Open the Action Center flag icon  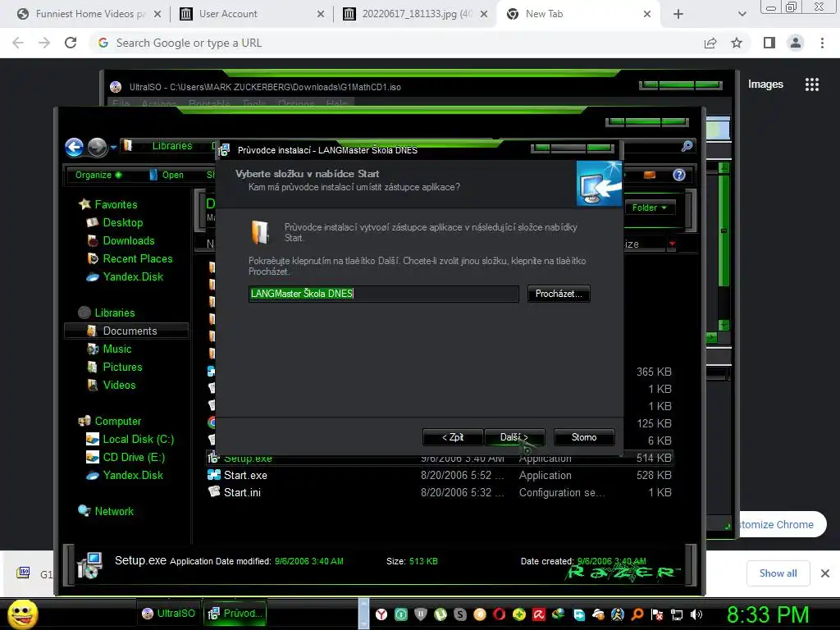[657, 614]
